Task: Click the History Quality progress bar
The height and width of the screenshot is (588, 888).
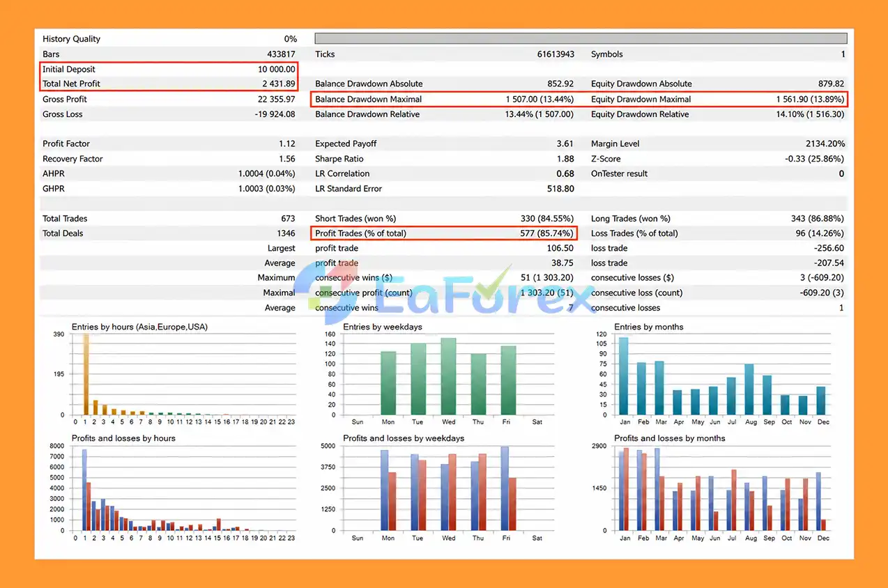Action: (x=581, y=38)
